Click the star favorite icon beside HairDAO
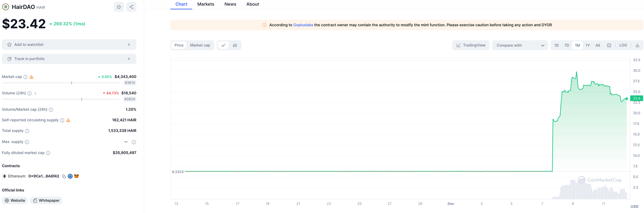The width and height of the screenshot is (644, 213). pyautogui.click(x=119, y=7)
